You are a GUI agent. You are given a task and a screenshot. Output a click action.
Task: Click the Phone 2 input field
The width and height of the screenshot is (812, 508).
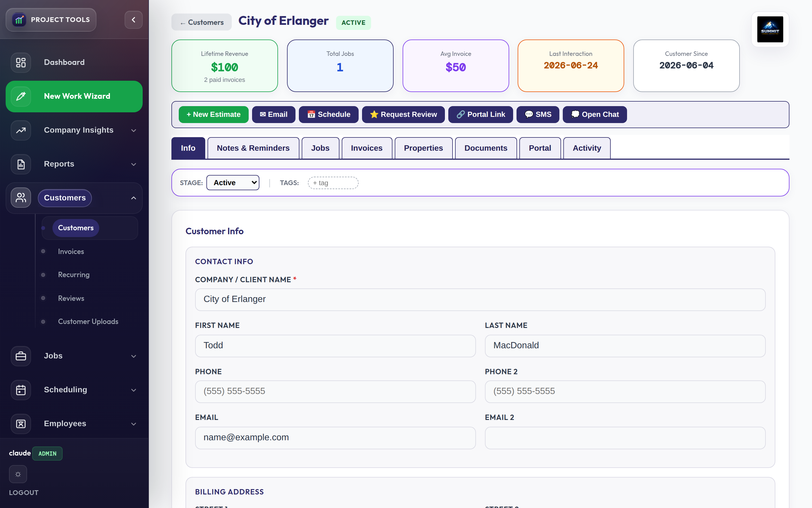pos(625,392)
